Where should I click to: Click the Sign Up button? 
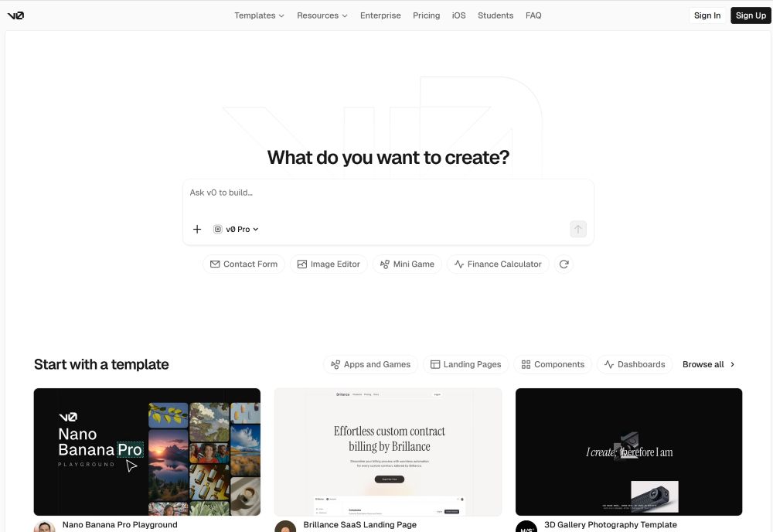750,15
